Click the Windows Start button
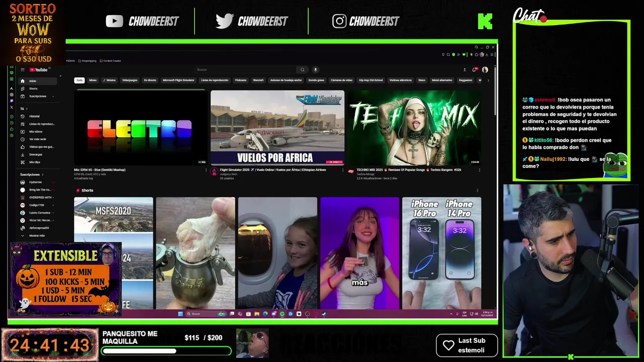This screenshot has height=362, width=644. pyautogui.click(x=180, y=314)
